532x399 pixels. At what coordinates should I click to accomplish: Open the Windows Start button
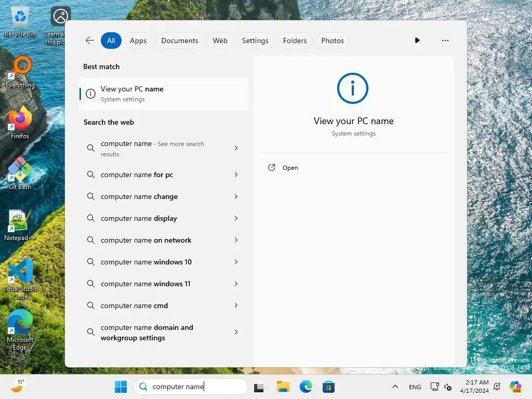[121, 387]
